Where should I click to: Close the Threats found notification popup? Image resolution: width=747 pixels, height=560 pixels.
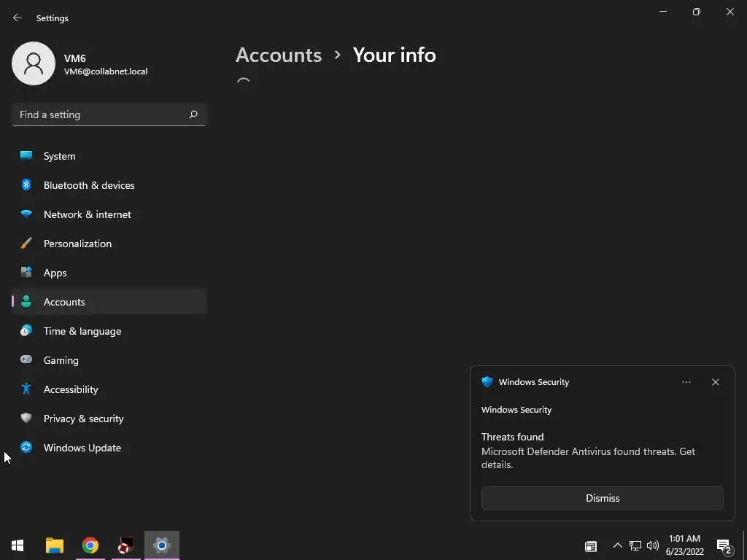click(x=716, y=382)
